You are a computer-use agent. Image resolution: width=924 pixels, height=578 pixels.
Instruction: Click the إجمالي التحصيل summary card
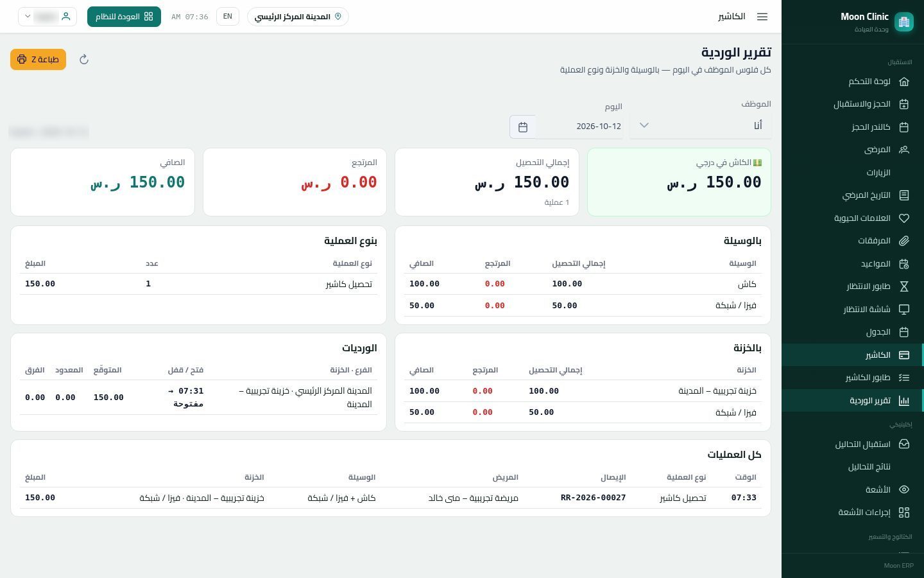point(487,182)
